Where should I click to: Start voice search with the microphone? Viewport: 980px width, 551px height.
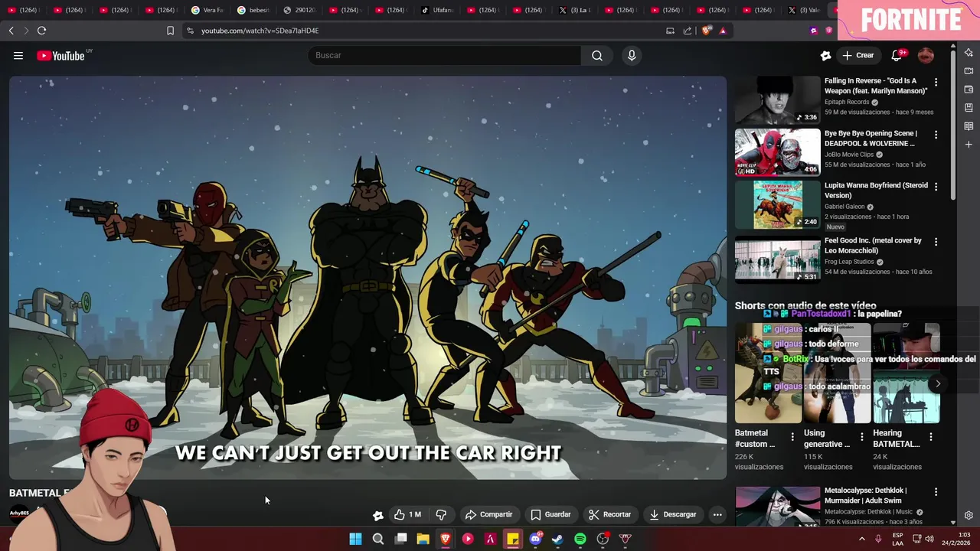pos(632,55)
